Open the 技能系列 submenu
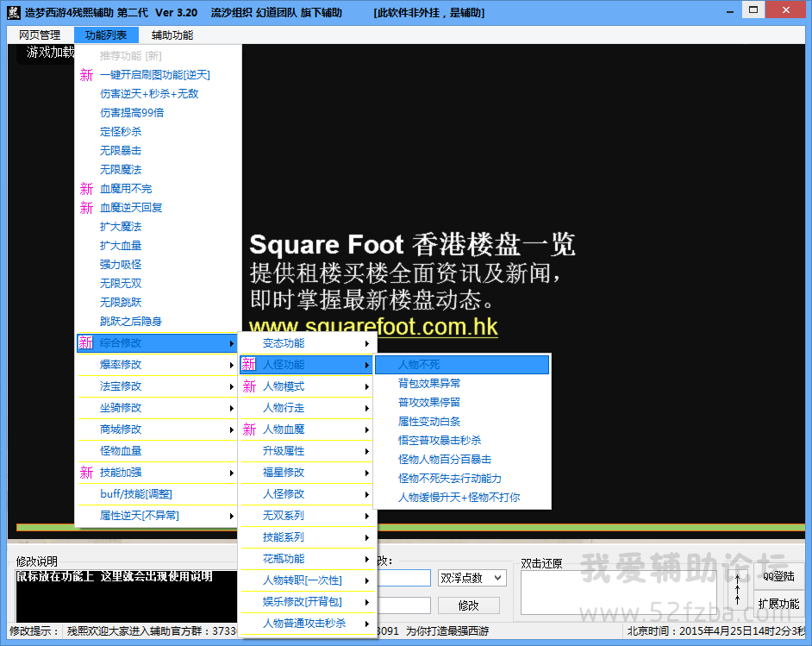The width and height of the screenshot is (812, 646). [307, 537]
